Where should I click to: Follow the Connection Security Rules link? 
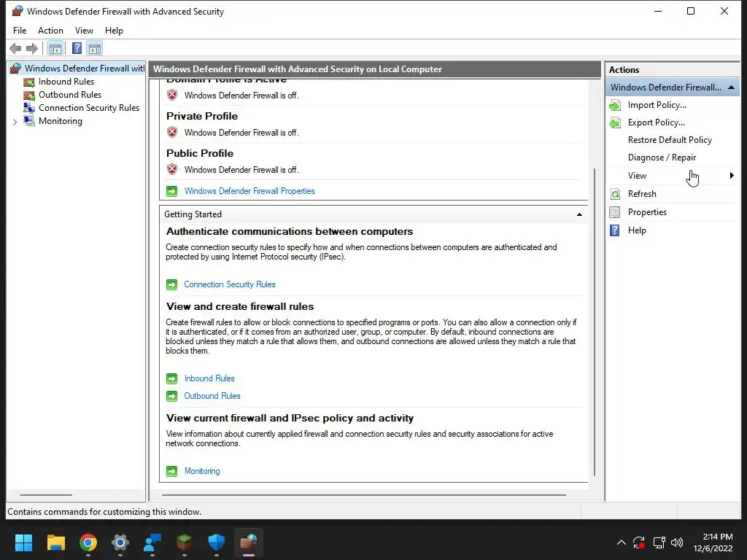click(230, 284)
